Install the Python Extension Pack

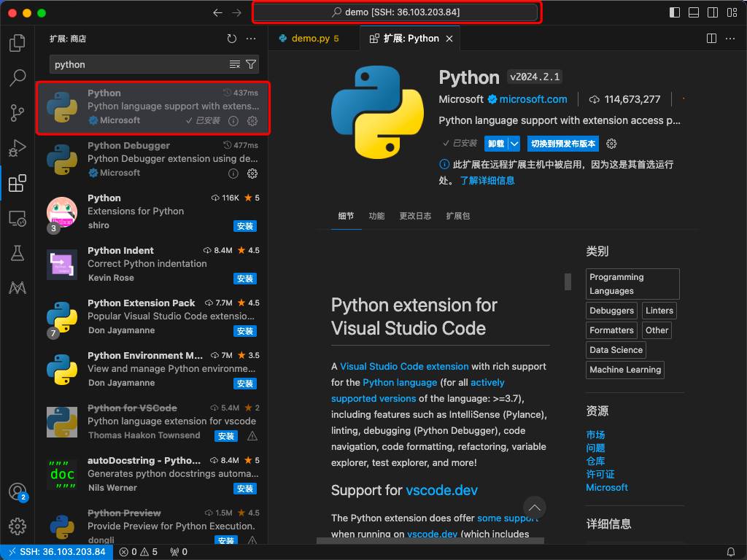245,331
